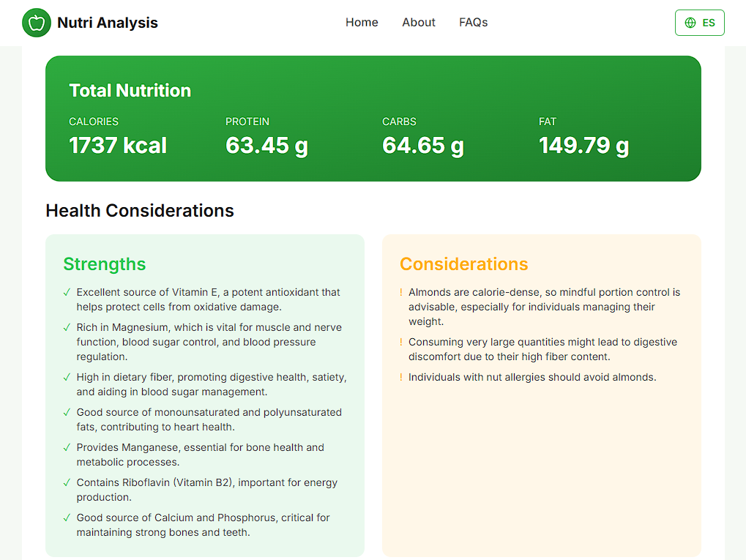This screenshot has width=746, height=560.
Task: Switch language with the ES button
Action: tap(699, 23)
